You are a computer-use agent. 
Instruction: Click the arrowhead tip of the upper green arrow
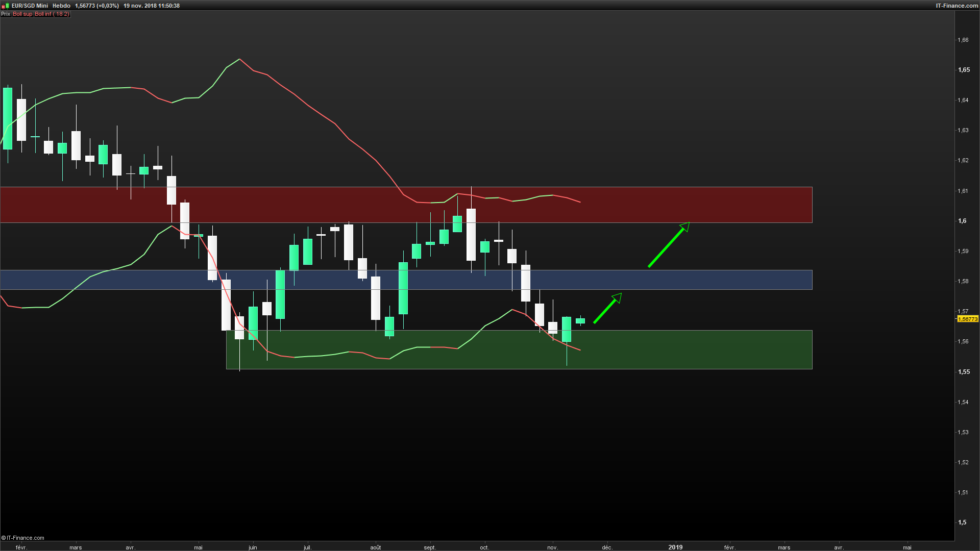click(688, 223)
